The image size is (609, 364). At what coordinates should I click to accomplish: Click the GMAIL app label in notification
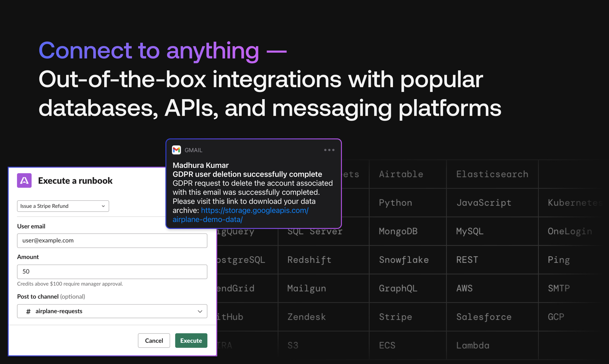point(193,150)
